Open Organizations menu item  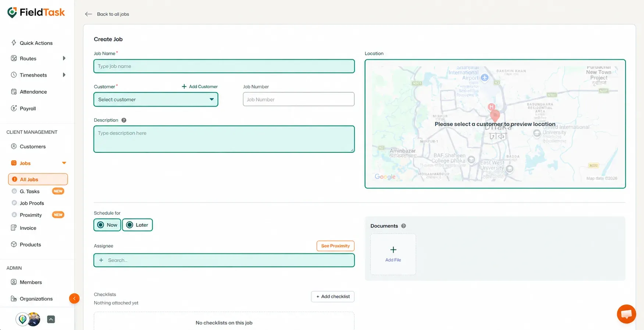pos(36,299)
